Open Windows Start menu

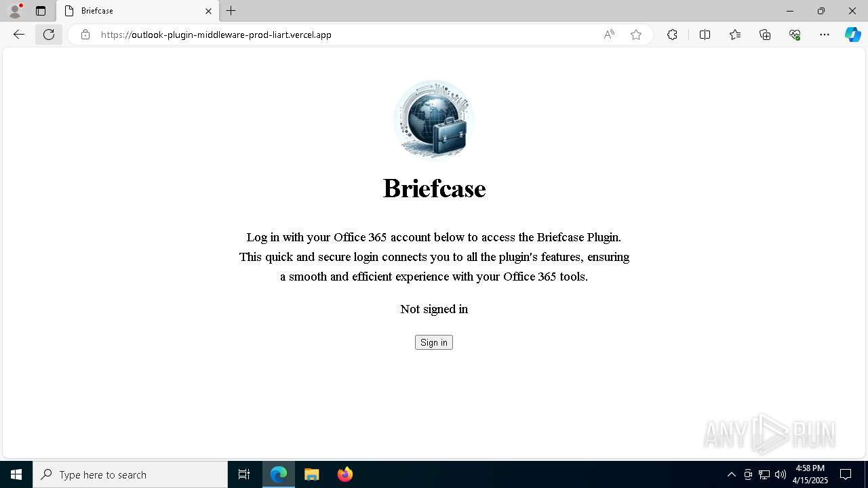point(16,474)
